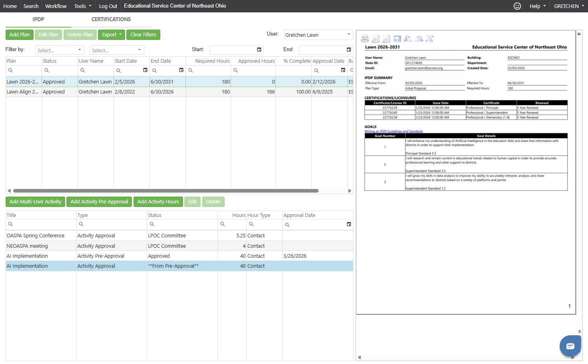The width and height of the screenshot is (588, 364).
Task: Open the Writing an IPDP Guidelines link
Action: tap(394, 131)
